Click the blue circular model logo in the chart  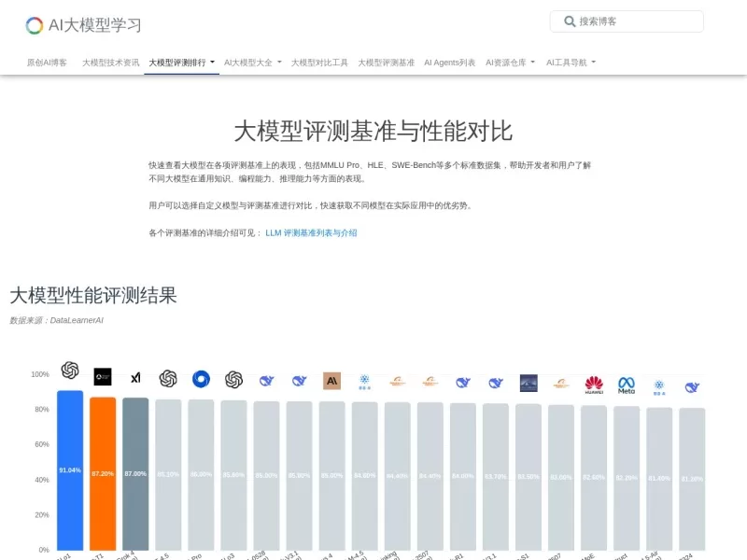point(202,378)
